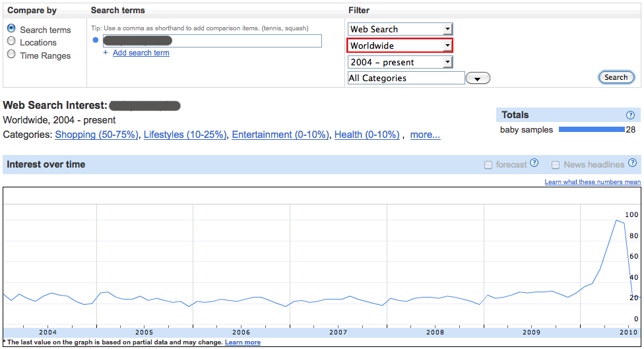Click the help icon next to forecast
The image size is (644, 349).
coord(534,164)
